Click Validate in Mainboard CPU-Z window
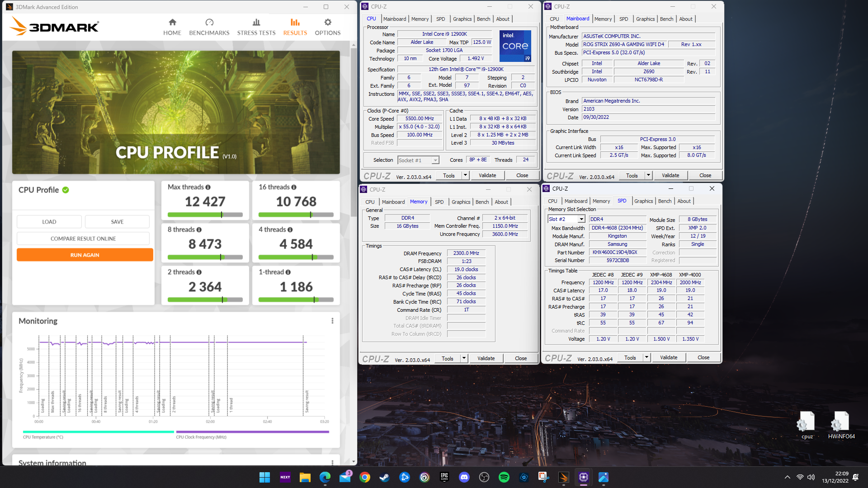 (x=670, y=175)
